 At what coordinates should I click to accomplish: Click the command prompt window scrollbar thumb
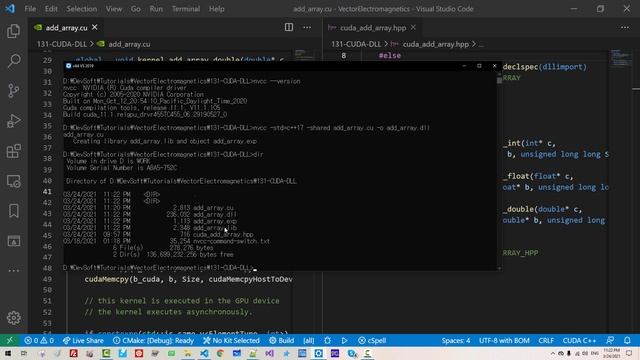[x=499, y=80]
